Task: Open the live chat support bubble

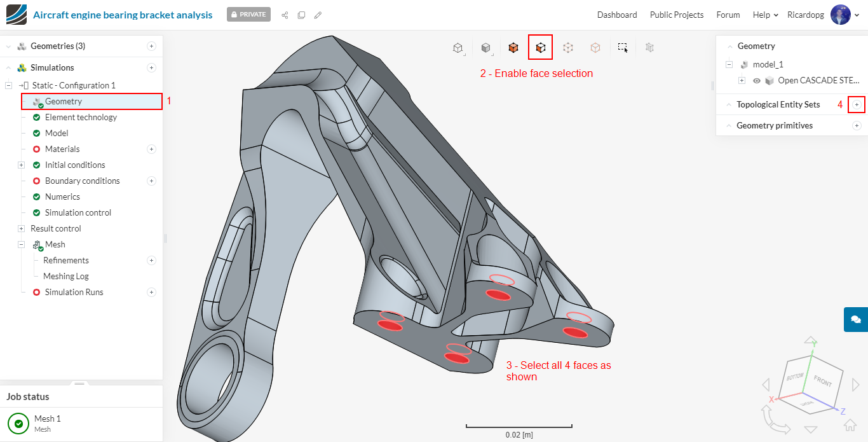Action: pos(855,319)
